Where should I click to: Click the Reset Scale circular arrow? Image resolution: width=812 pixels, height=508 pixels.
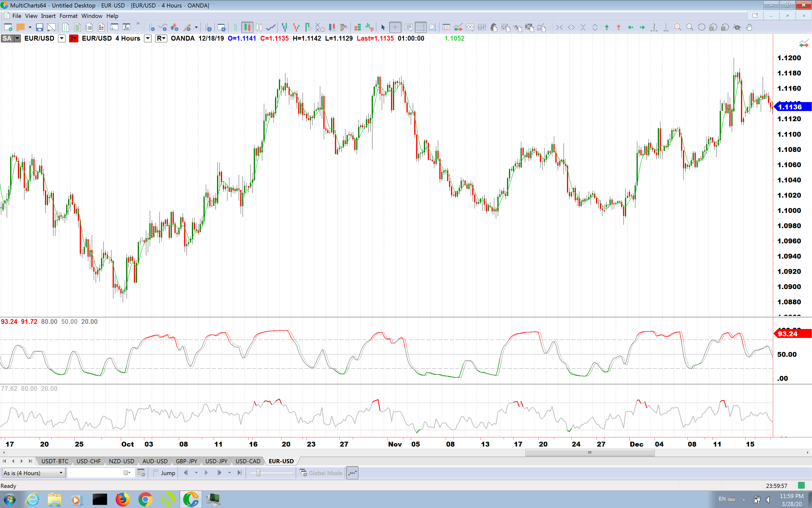click(x=701, y=28)
